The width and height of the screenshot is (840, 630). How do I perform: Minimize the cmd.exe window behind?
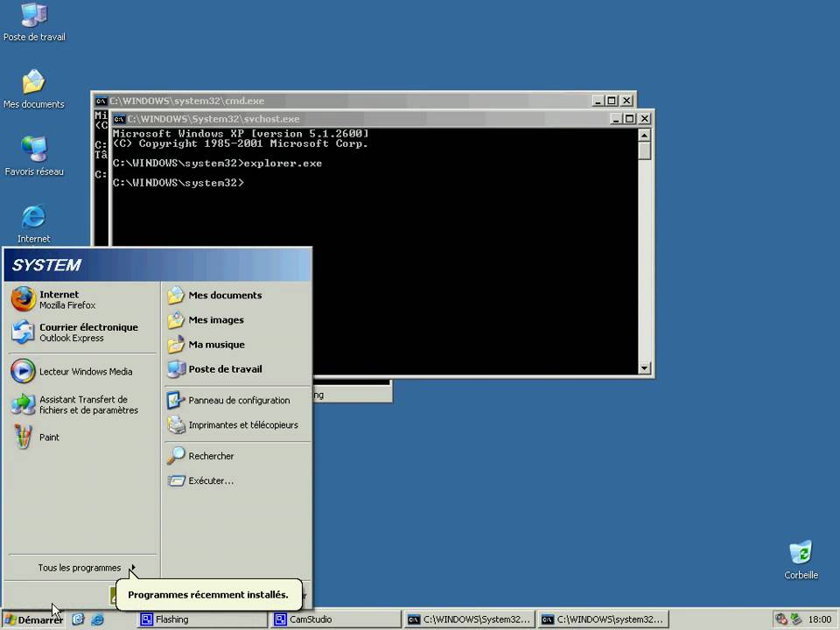598,101
